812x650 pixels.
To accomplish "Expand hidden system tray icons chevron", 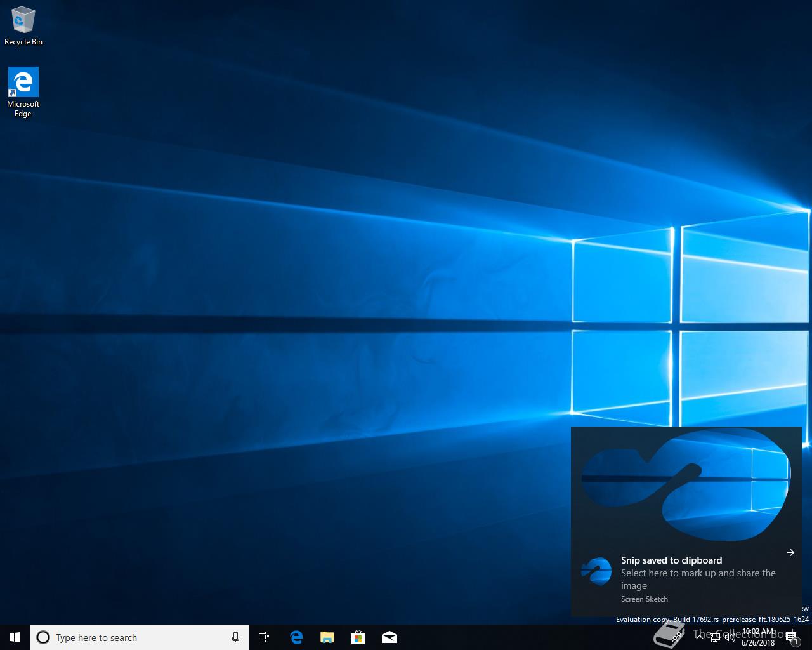I will (700, 637).
